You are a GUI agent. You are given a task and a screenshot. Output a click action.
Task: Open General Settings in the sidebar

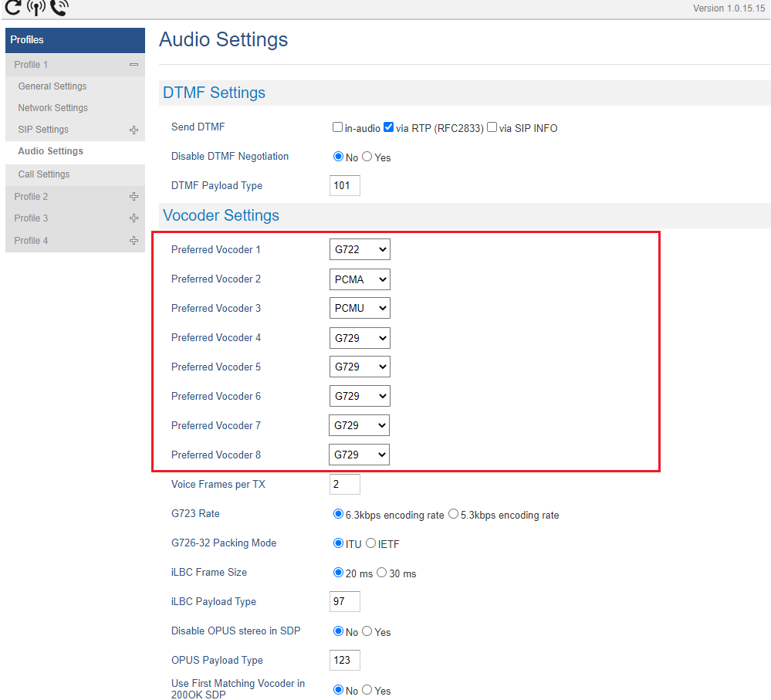point(52,86)
